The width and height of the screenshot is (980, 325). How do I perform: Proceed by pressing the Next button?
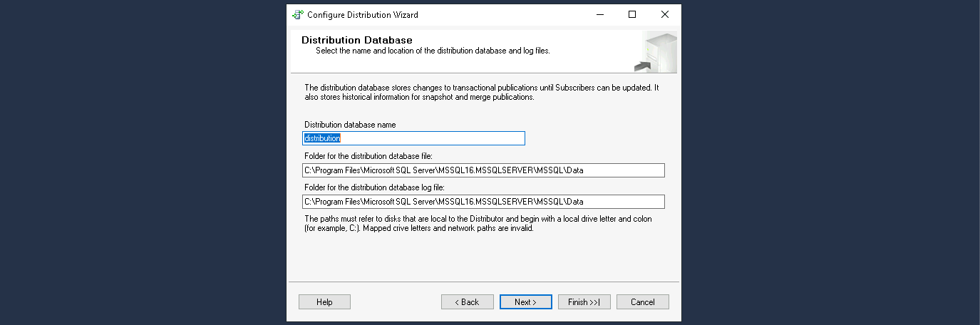(x=525, y=302)
